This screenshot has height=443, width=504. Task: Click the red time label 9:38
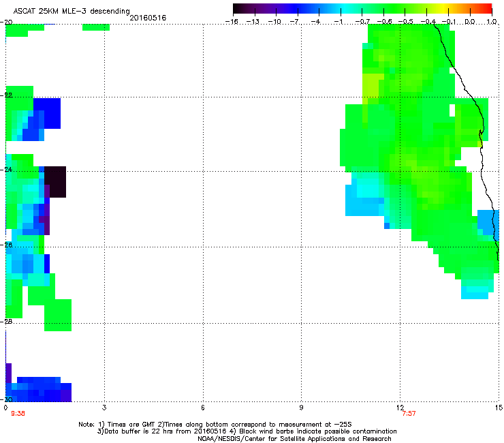(x=18, y=414)
